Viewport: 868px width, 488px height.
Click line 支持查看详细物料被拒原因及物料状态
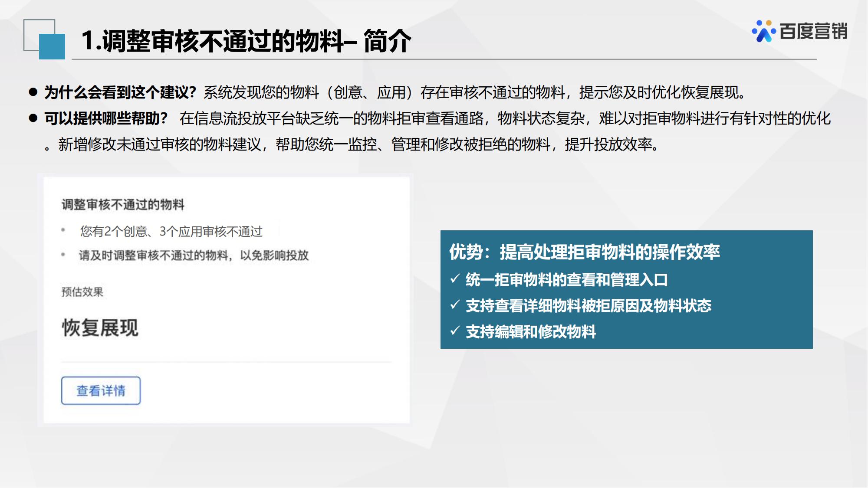[x=589, y=306]
